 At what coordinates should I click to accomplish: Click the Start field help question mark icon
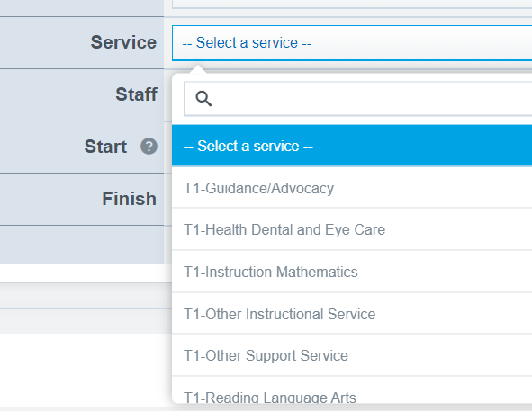click(149, 147)
